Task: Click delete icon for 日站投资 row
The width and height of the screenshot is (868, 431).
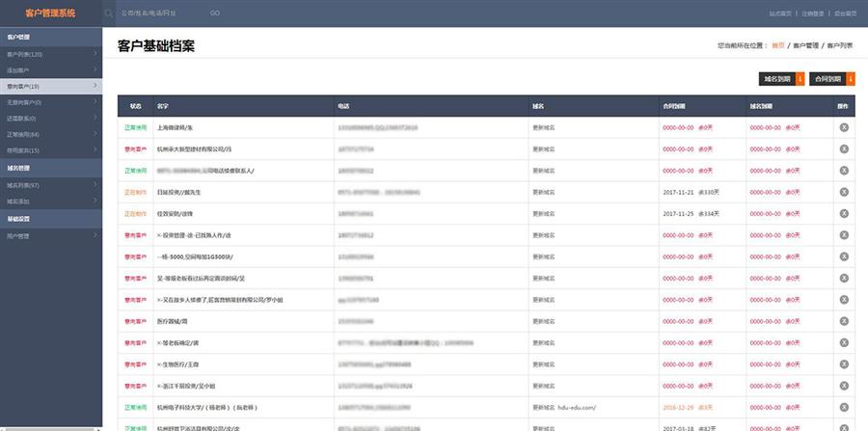Action: 843,193
